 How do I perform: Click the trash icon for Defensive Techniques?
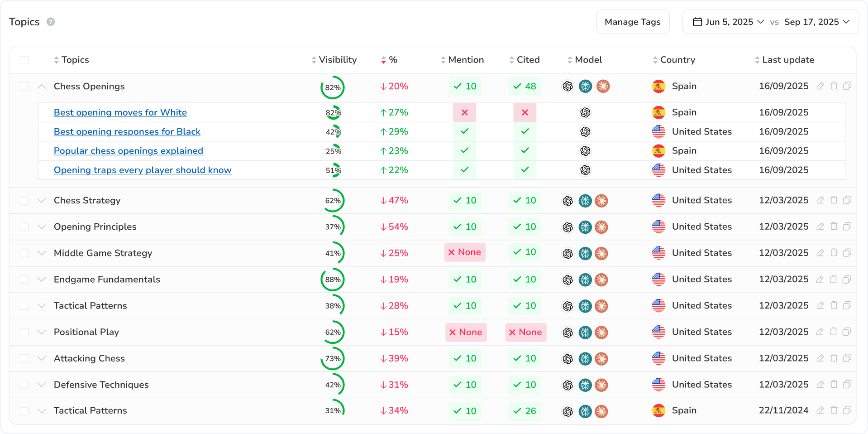click(834, 385)
